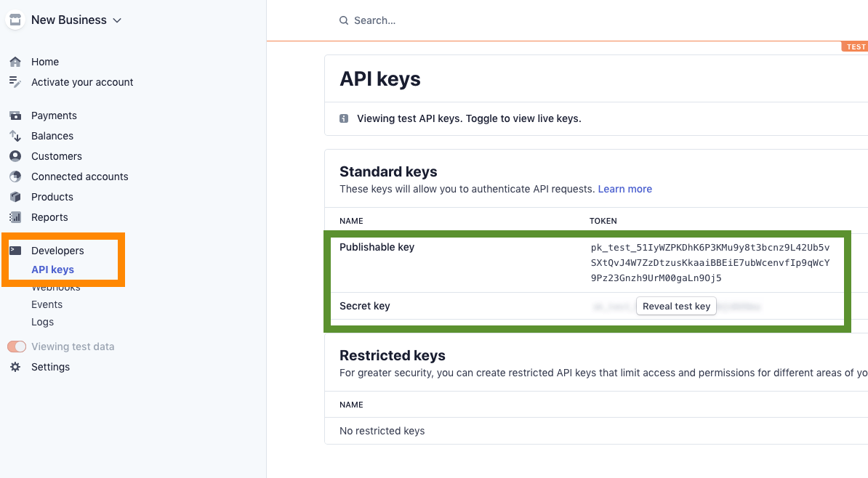Click the Standard keys section heading
This screenshot has height=478, width=868.
tap(389, 171)
